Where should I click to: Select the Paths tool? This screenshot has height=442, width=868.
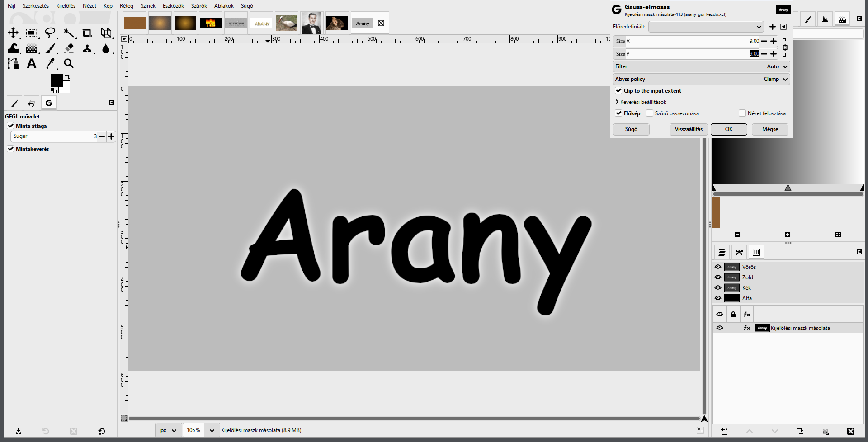point(13,64)
